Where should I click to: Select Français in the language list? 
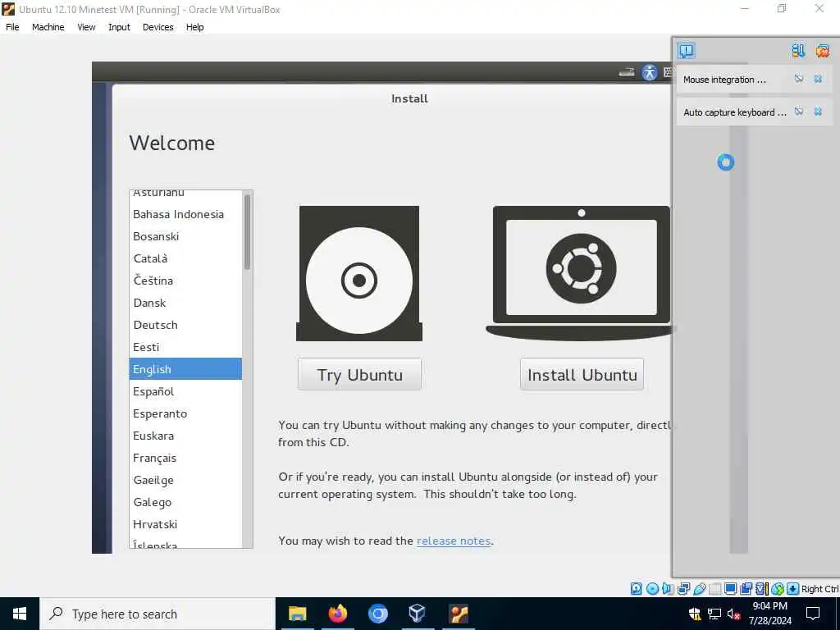click(x=185, y=458)
